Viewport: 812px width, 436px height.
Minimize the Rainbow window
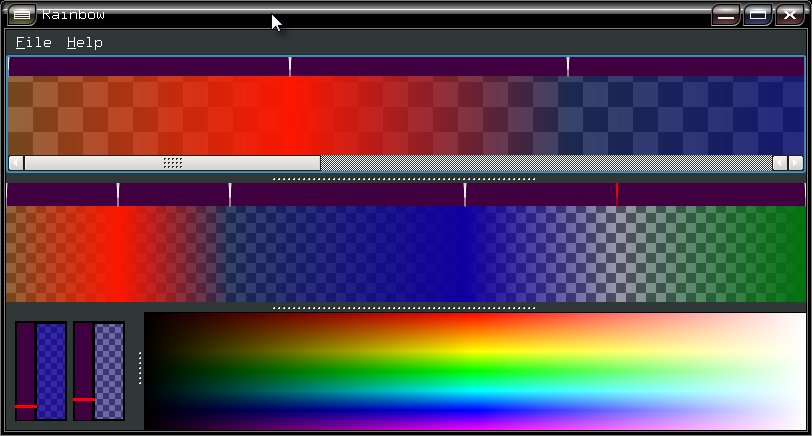[x=726, y=15]
